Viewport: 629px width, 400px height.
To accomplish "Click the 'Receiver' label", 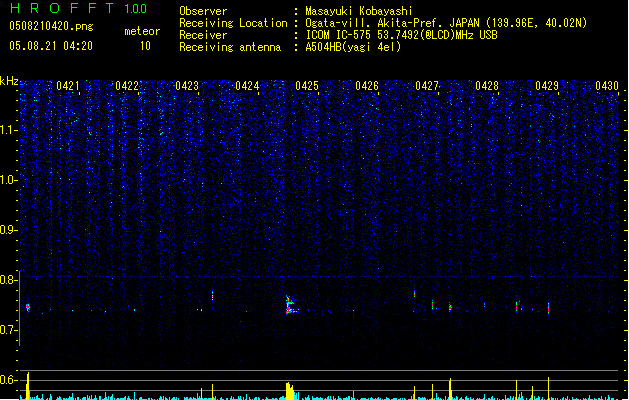I will (203, 35).
